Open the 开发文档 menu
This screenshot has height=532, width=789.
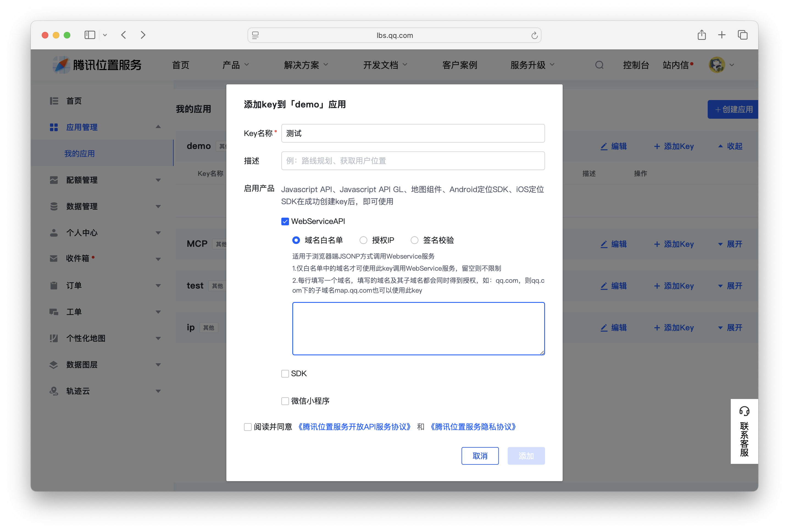[x=380, y=65]
